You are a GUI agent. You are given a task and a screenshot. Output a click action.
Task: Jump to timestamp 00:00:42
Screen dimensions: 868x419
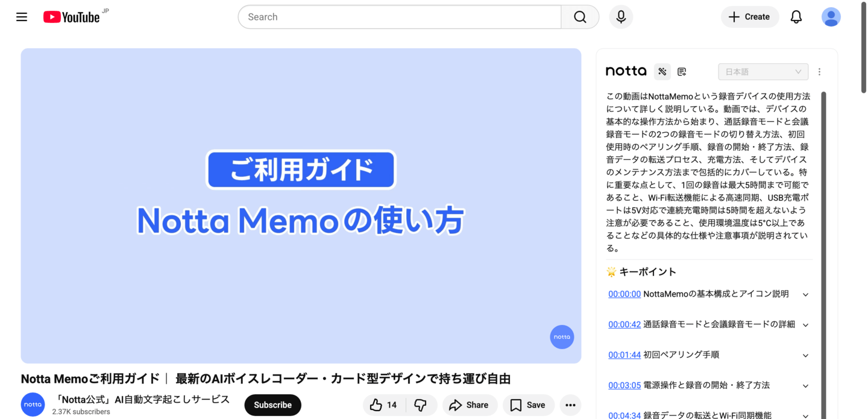(624, 324)
